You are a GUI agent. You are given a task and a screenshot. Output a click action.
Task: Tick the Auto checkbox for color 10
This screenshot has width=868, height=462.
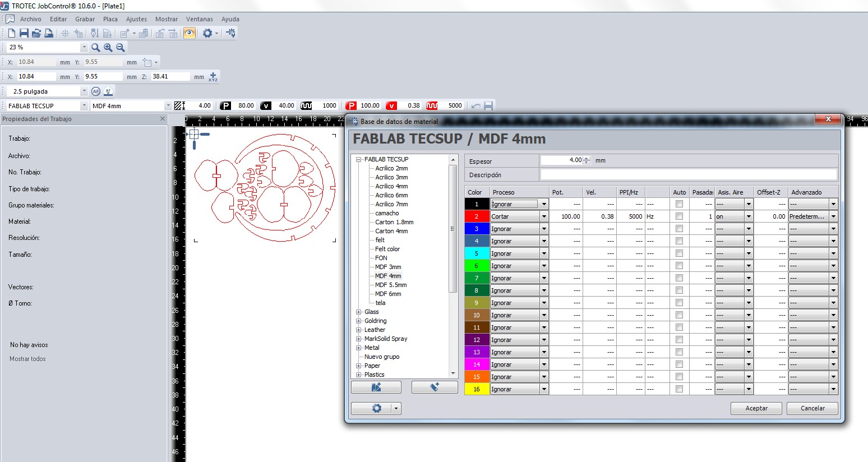[x=680, y=315]
